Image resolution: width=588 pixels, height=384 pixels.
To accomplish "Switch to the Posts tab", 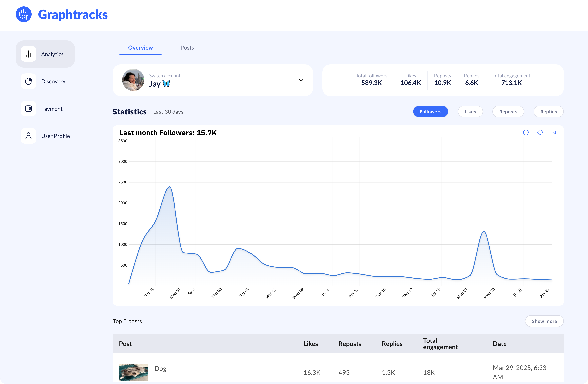I will (x=187, y=48).
